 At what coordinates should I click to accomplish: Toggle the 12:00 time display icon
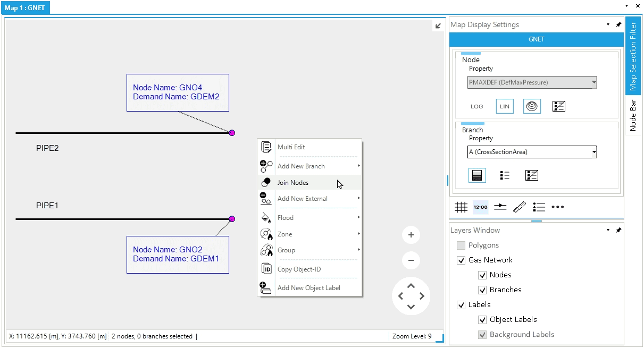pyautogui.click(x=480, y=207)
